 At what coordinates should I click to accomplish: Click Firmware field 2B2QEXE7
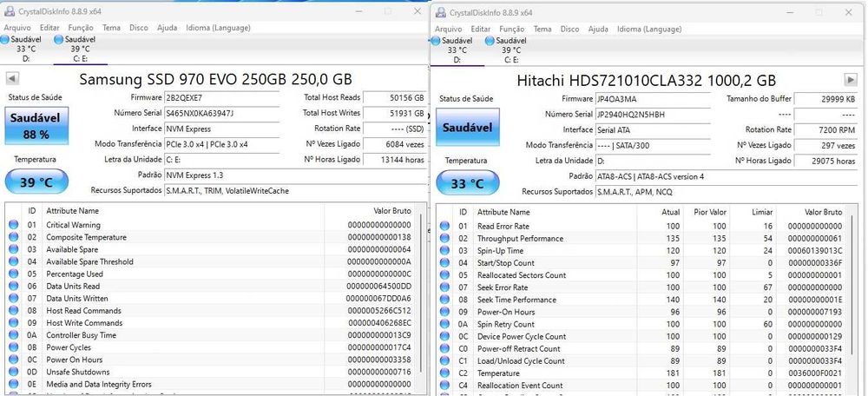(x=221, y=98)
